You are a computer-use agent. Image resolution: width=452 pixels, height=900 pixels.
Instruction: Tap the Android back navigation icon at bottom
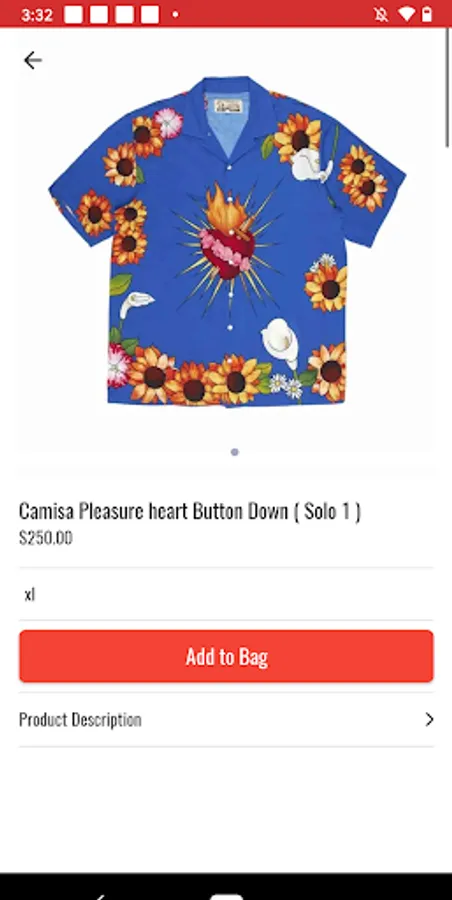pos(101,896)
